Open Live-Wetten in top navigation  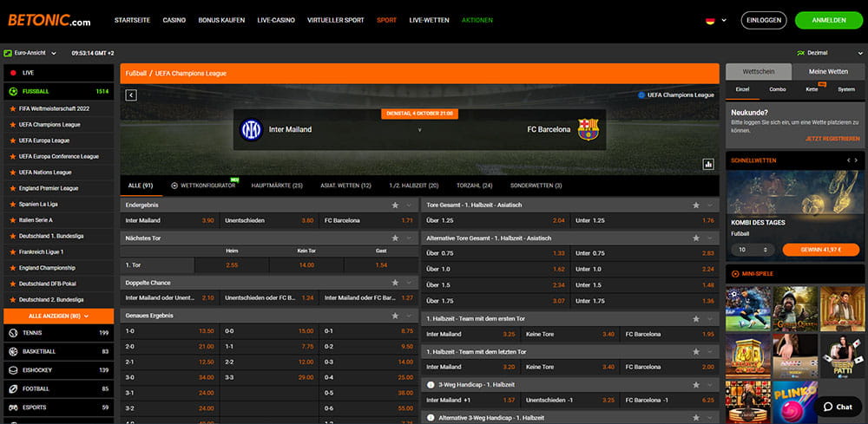[x=429, y=21]
